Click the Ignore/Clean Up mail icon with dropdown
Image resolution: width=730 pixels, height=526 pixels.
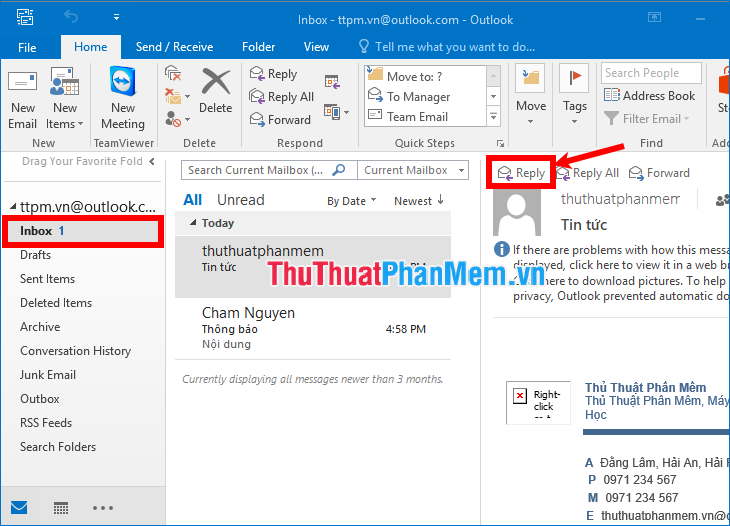point(177,96)
